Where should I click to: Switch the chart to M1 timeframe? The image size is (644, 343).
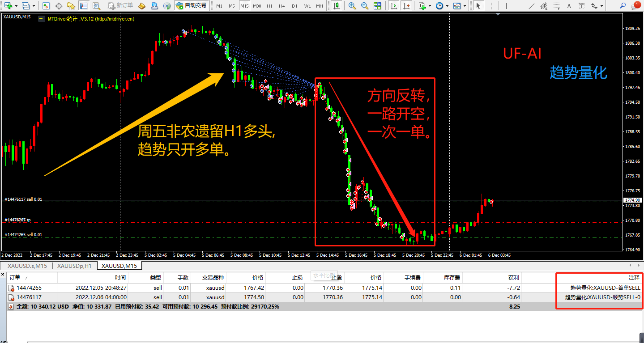coord(219,6)
